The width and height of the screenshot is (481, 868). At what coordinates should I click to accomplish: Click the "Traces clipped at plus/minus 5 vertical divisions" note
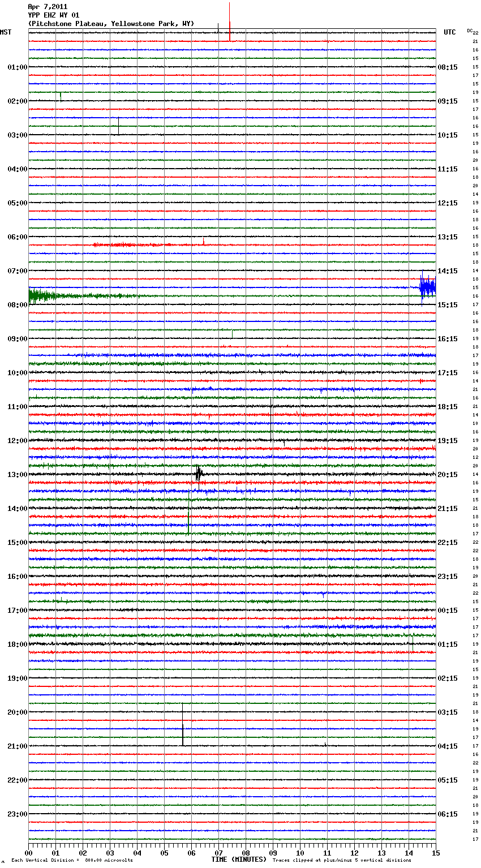(x=342, y=860)
